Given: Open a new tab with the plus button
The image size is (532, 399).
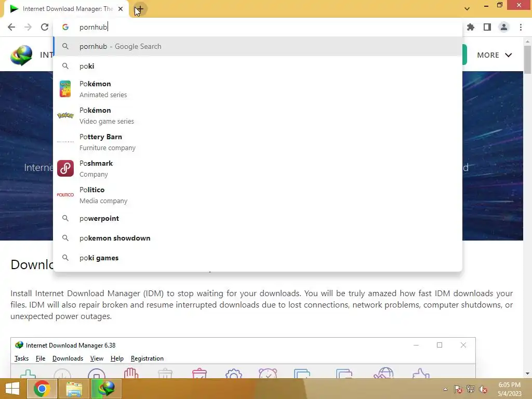Looking at the screenshot, I should (139, 9).
